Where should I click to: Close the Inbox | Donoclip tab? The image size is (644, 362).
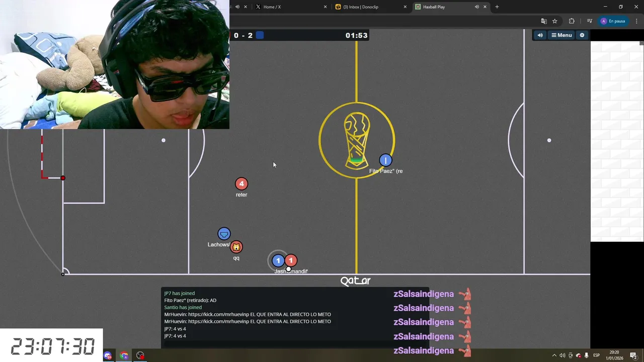[405, 7]
